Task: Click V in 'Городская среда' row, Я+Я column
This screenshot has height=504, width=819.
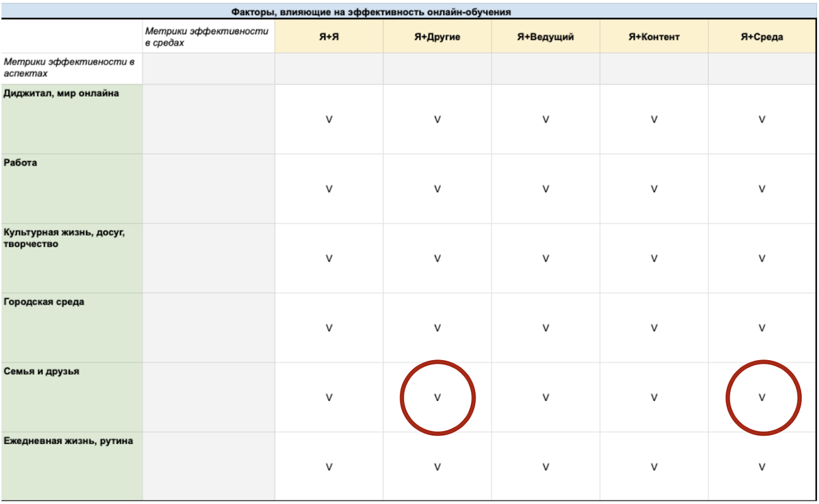Action: [x=329, y=328]
